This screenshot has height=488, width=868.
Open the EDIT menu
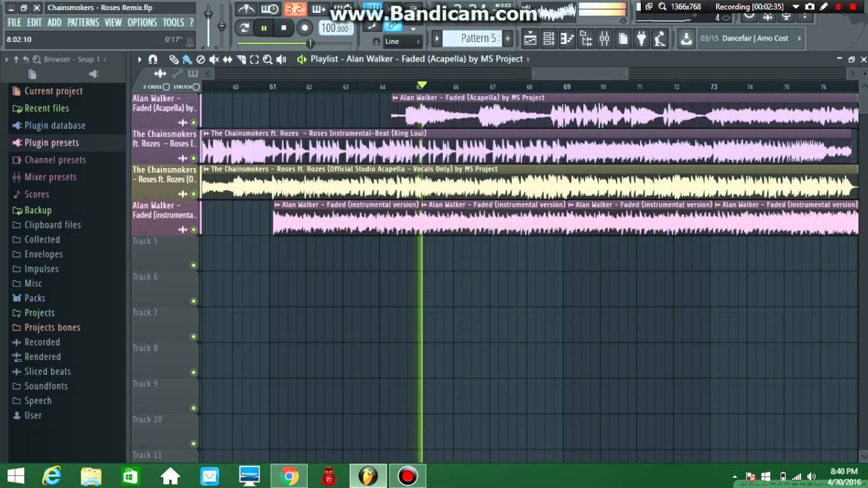(35, 22)
